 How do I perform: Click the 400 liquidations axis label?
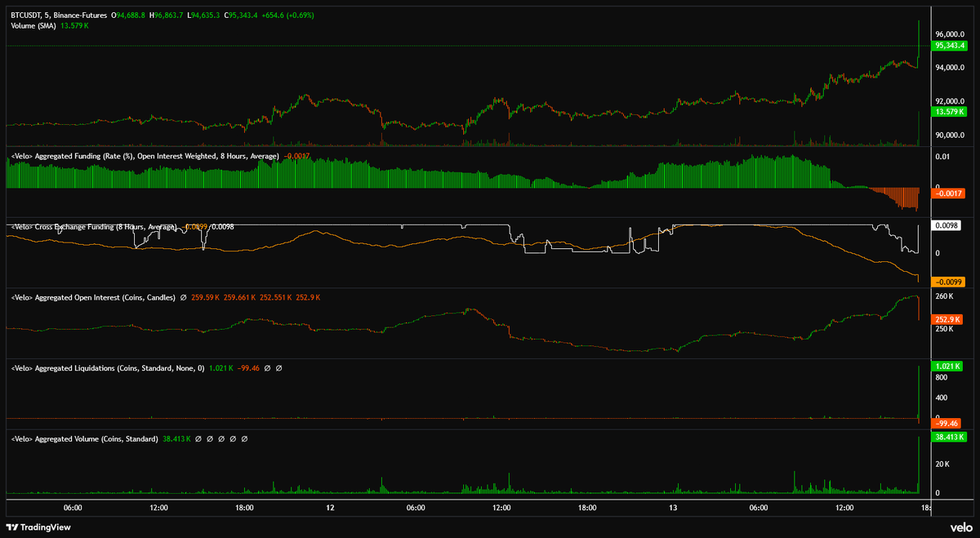click(942, 398)
